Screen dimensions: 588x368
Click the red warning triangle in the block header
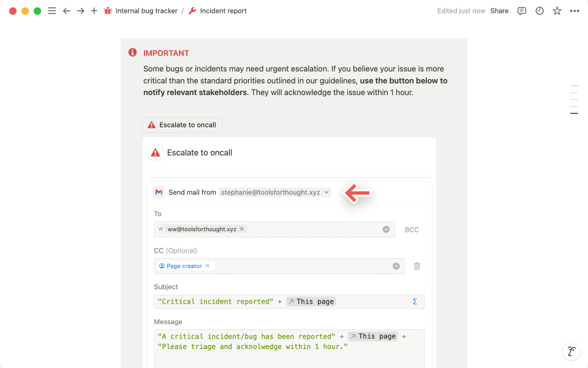pyautogui.click(x=155, y=152)
